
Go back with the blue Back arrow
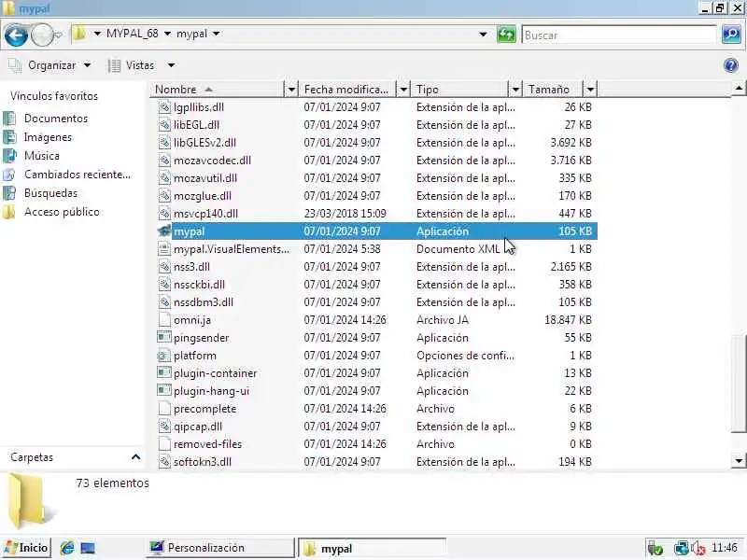coord(16,35)
